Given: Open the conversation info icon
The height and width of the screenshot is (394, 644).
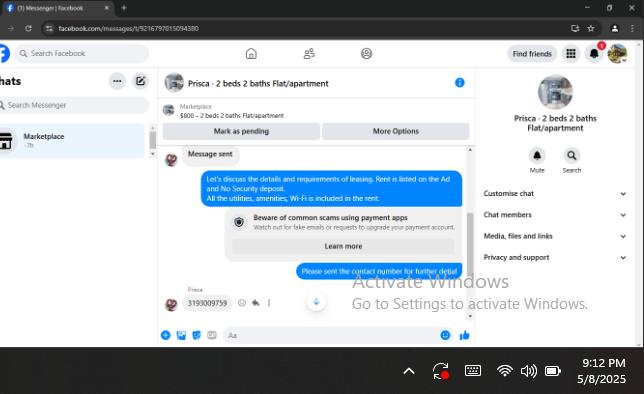Looking at the screenshot, I should coord(460,83).
